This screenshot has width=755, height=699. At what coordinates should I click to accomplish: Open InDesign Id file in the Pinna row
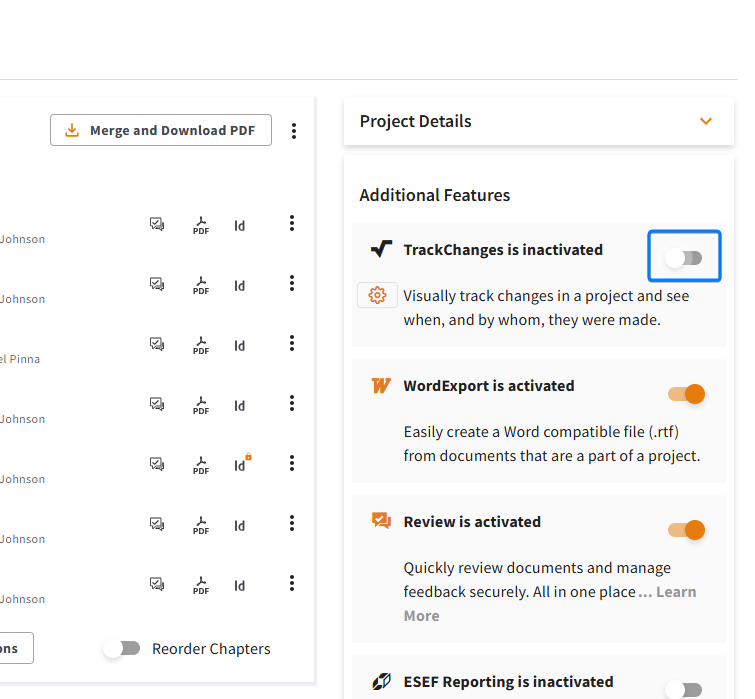click(240, 346)
